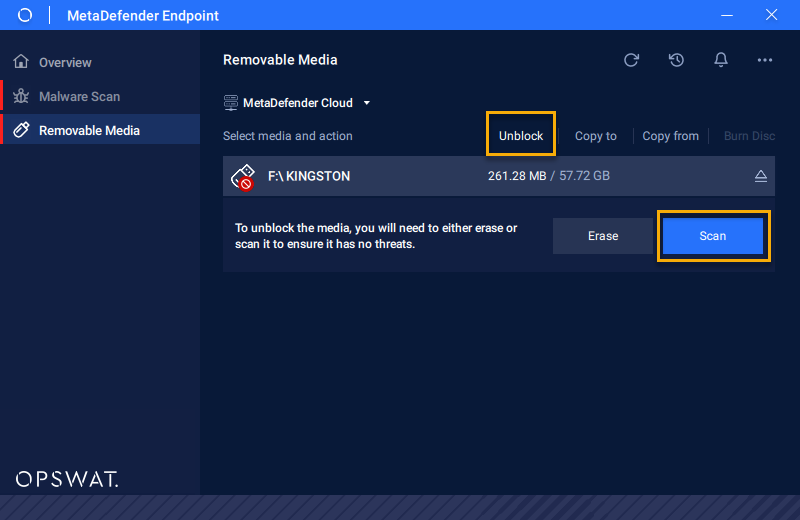Click the Removable Media USB sidebar icon
The image size is (800, 520).
click(x=21, y=130)
